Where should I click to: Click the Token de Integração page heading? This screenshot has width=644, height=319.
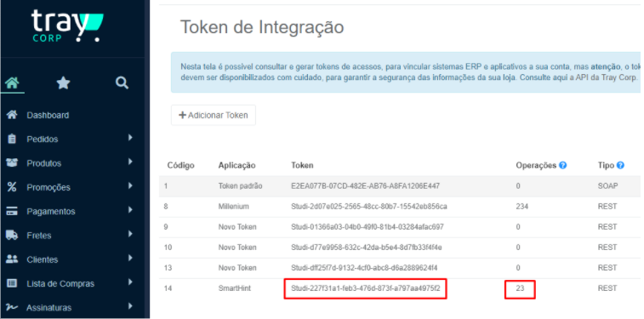coord(262,27)
